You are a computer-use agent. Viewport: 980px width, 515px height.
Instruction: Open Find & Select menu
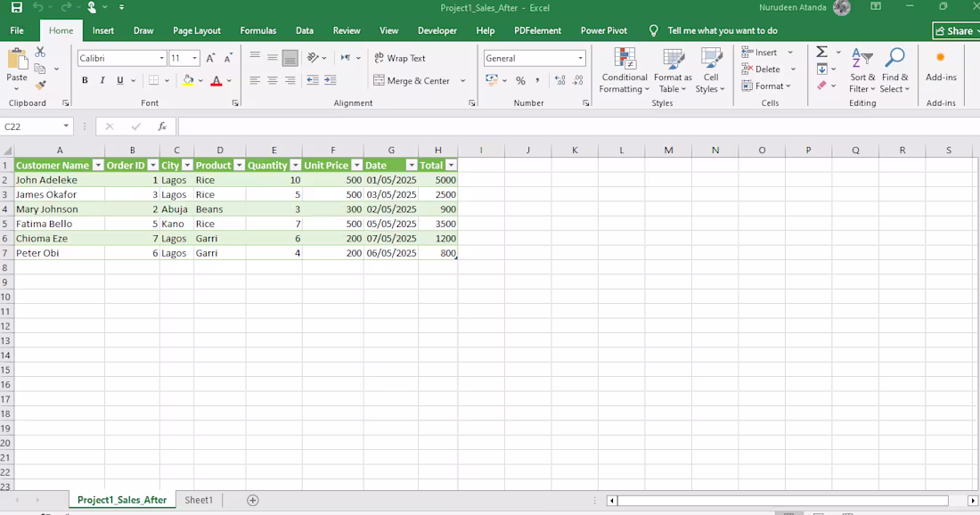pyautogui.click(x=895, y=70)
